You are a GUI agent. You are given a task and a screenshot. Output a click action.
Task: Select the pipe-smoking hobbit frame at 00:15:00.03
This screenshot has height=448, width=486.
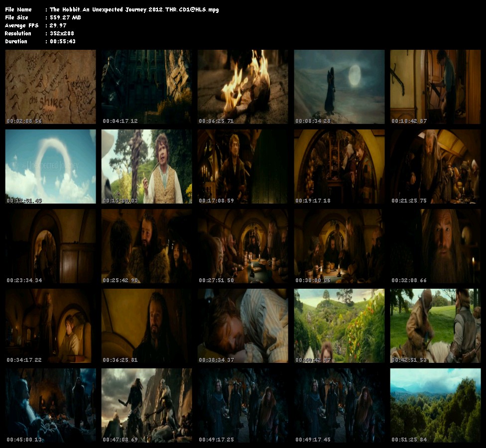click(146, 166)
